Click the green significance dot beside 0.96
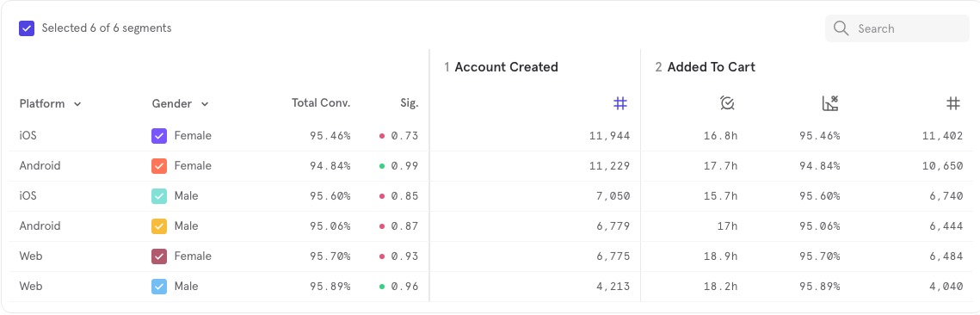 point(382,287)
